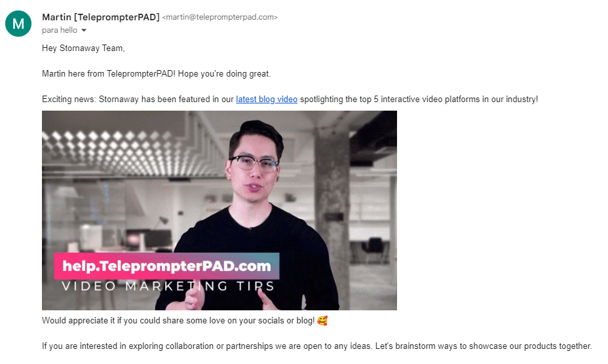Click the 'Hey Stornaway Team,' greeting line
The image size is (608, 364).
point(83,48)
